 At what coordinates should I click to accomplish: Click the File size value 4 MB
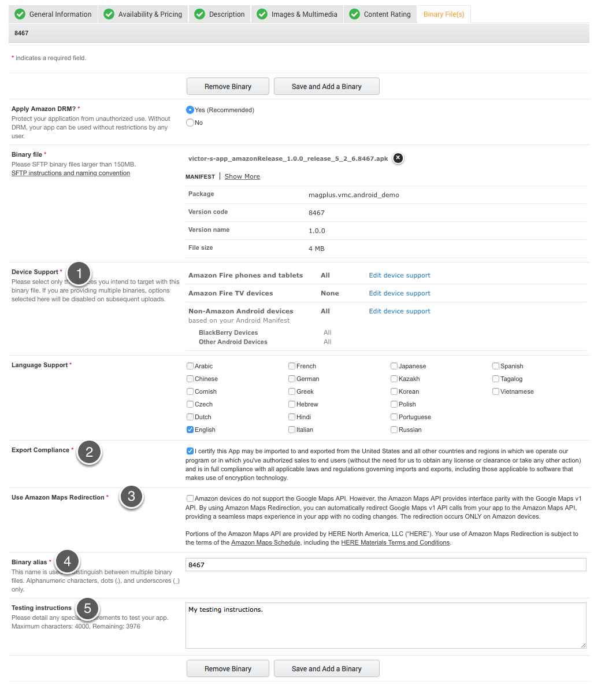tap(317, 249)
